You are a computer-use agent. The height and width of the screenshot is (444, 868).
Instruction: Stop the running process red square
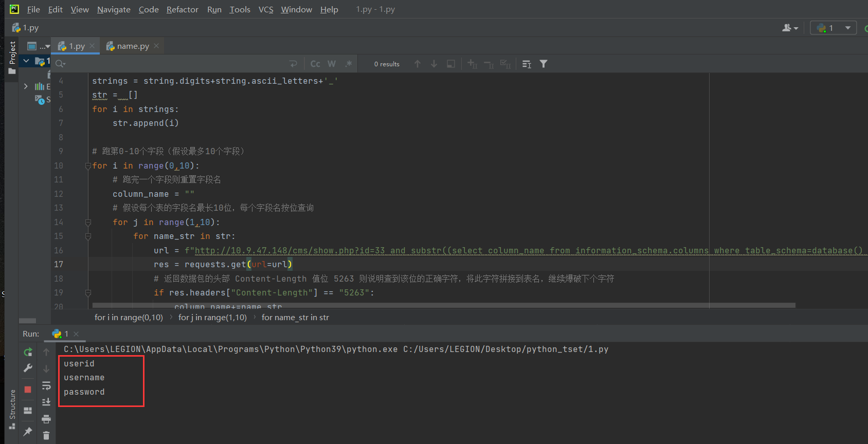[28, 390]
